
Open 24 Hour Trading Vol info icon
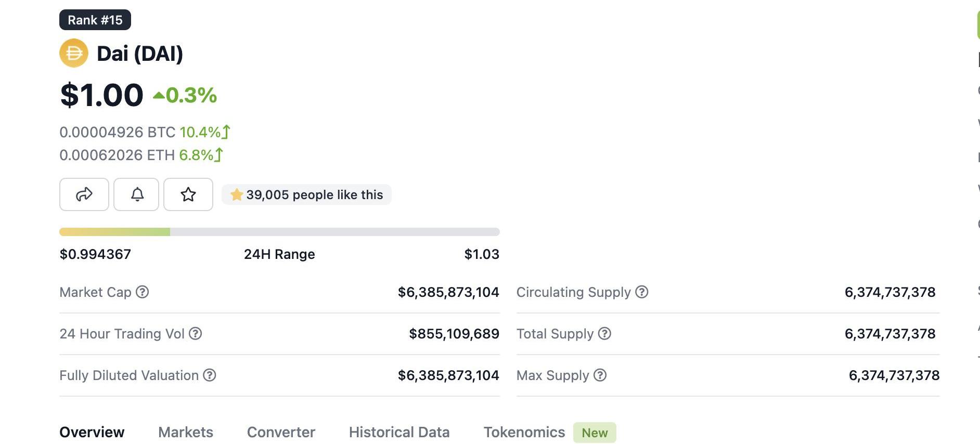point(195,334)
